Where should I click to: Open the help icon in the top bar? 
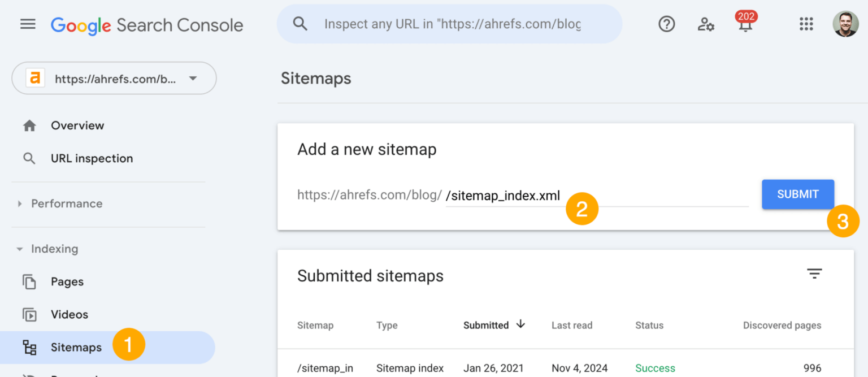(666, 24)
